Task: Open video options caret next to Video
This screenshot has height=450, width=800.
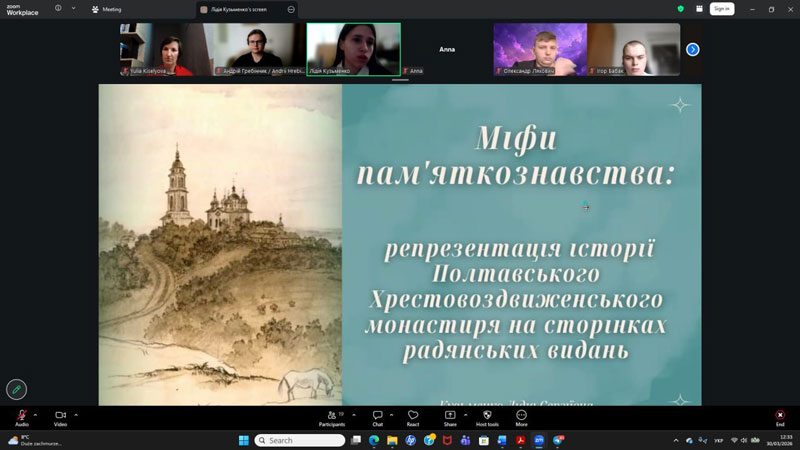Action: [x=76, y=414]
